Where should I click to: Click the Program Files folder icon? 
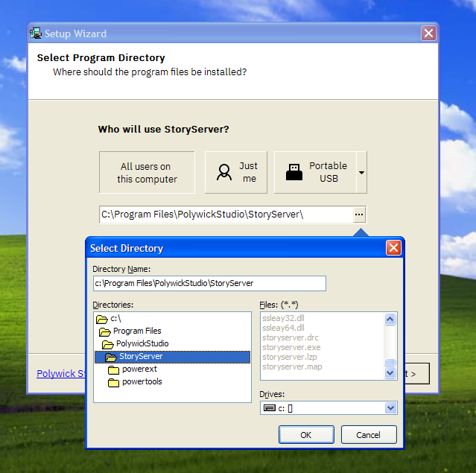tap(105, 331)
